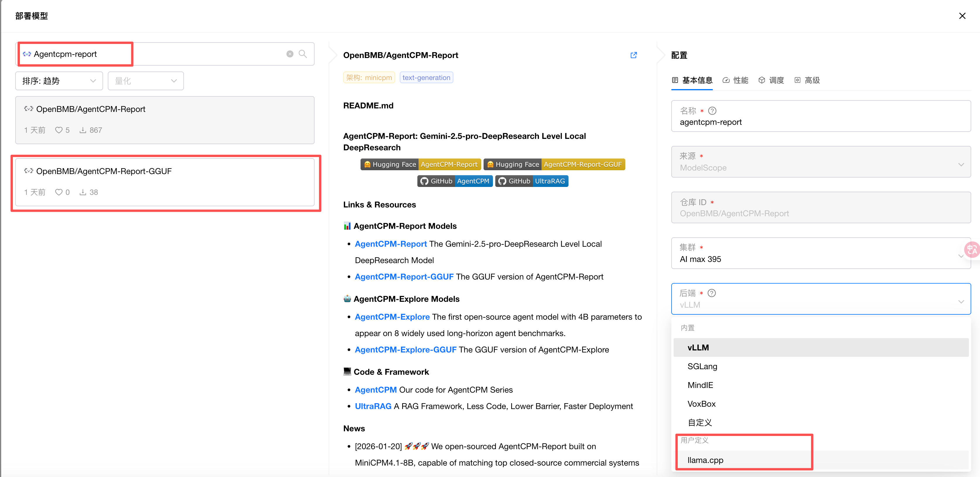The width and height of the screenshot is (980, 477).
Task: Close the 部署模型 dialog
Action: (x=962, y=16)
